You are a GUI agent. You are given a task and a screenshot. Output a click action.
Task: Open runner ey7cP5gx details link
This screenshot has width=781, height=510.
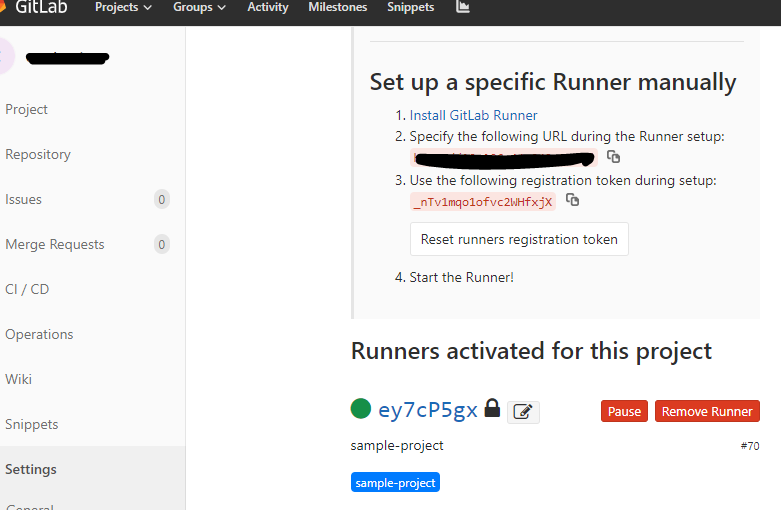pos(428,410)
